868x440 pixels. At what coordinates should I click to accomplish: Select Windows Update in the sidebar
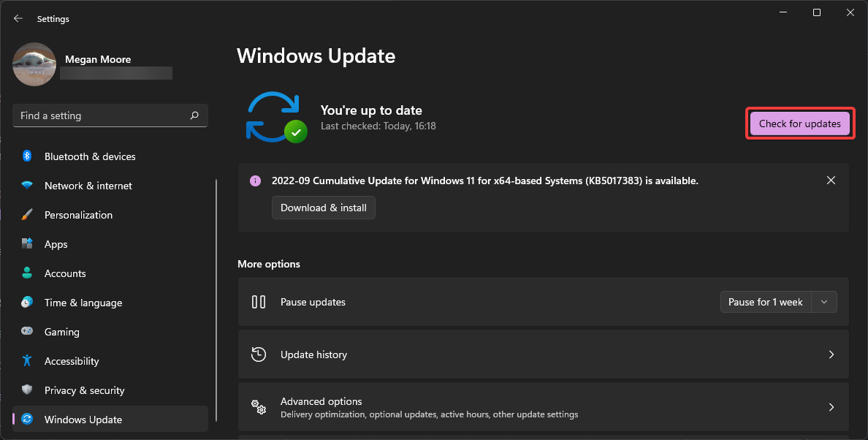(x=83, y=420)
